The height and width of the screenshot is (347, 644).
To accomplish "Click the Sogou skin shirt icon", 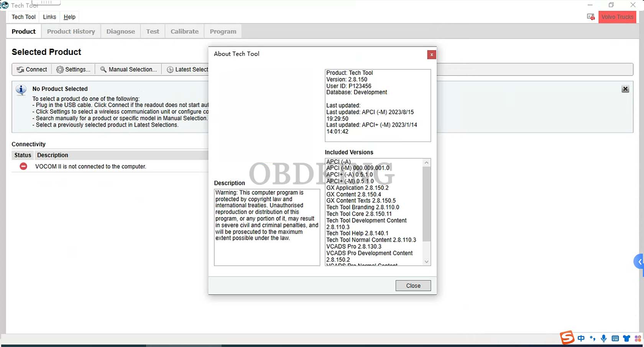I will pyautogui.click(x=626, y=338).
